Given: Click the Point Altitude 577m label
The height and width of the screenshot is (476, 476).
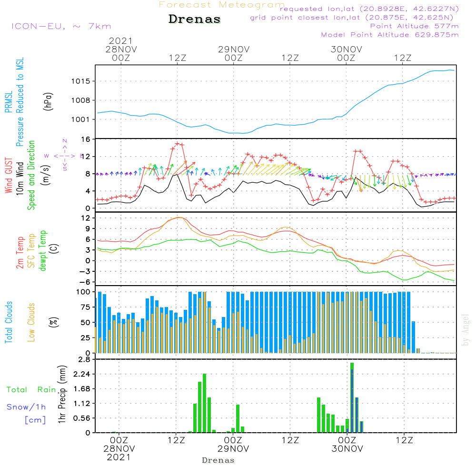Looking at the screenshot, I should tap(414, 26).
